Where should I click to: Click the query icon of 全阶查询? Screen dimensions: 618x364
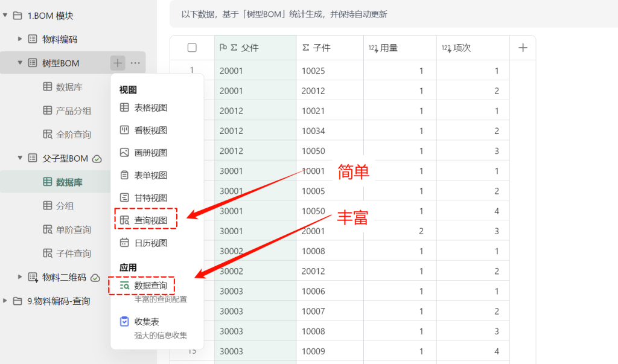pos(47,134)
